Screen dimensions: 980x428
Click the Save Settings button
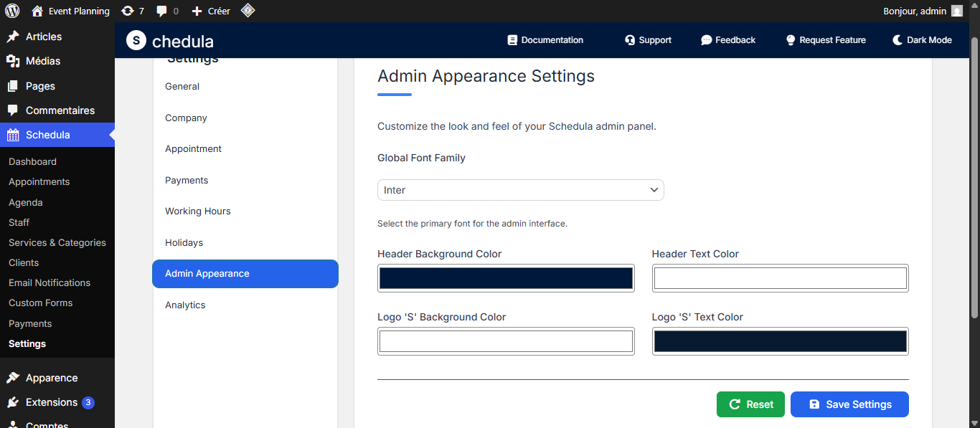(849, 404)
